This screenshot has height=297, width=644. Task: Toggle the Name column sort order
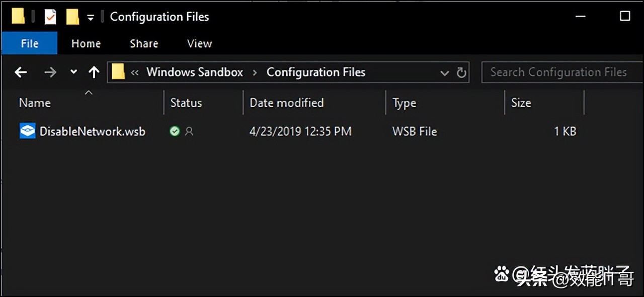tap(35, 103)
